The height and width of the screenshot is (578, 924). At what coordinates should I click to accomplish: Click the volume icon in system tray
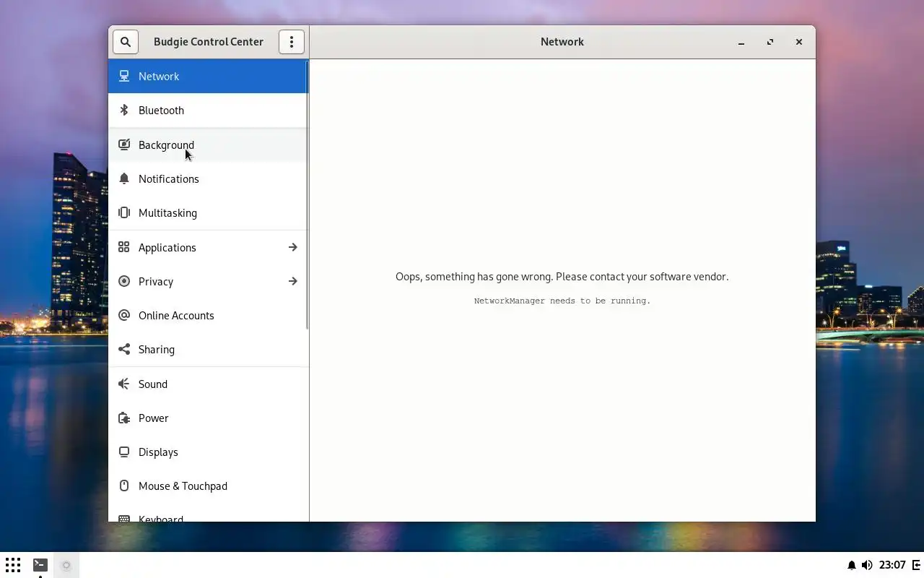pos(867,565)
